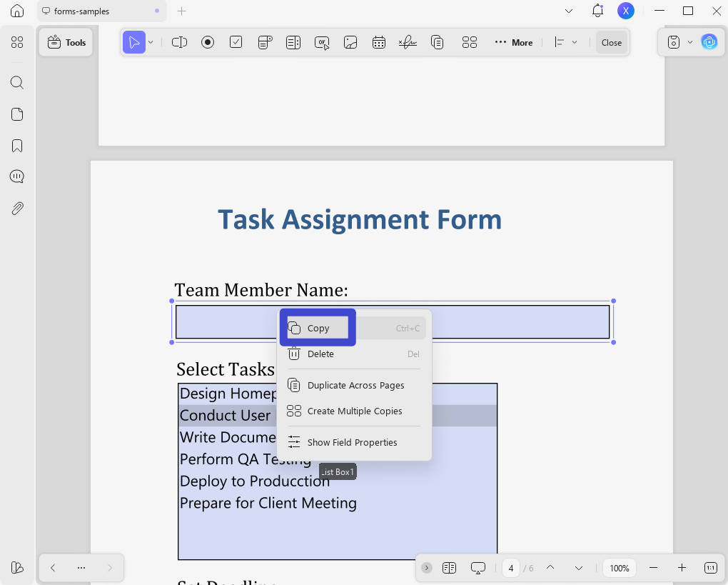728x585 pixels.
Task: Open a new tab with plus
Action: 181,11
